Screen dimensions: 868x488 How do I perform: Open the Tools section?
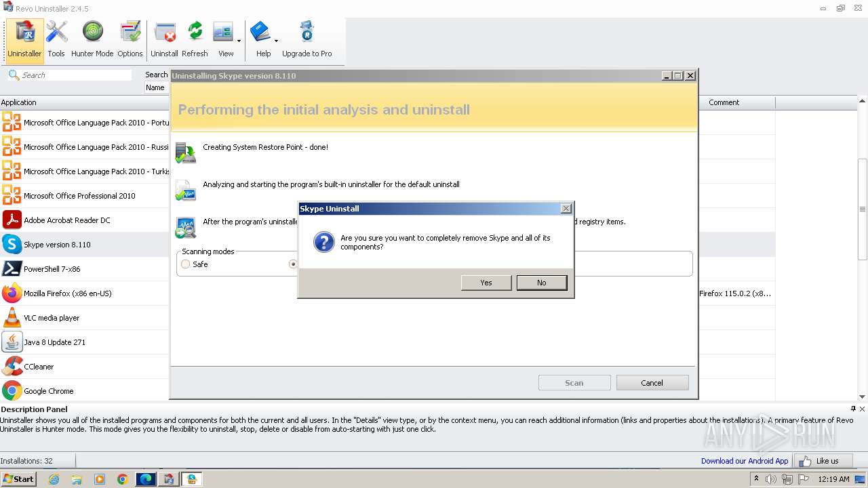point(56,39)
